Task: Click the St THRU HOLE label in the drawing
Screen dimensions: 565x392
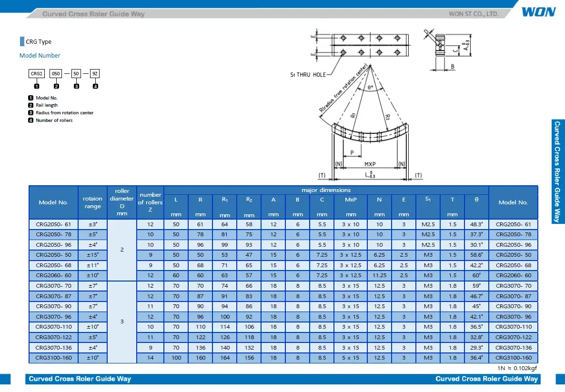Action: (308, 75)
